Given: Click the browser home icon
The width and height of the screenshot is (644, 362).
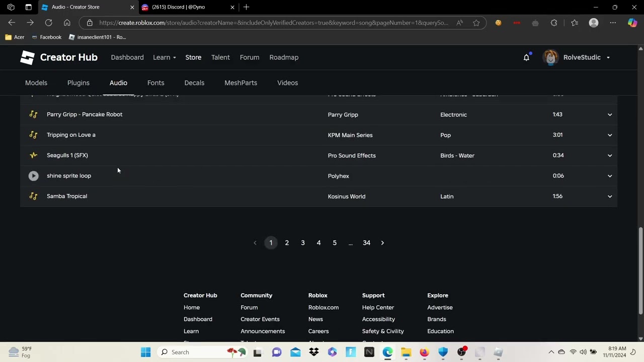Looking at the screenshot, I should 67,23.
